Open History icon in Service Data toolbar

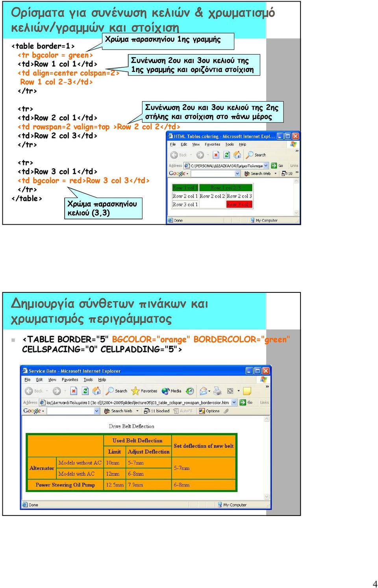(190, 391)
